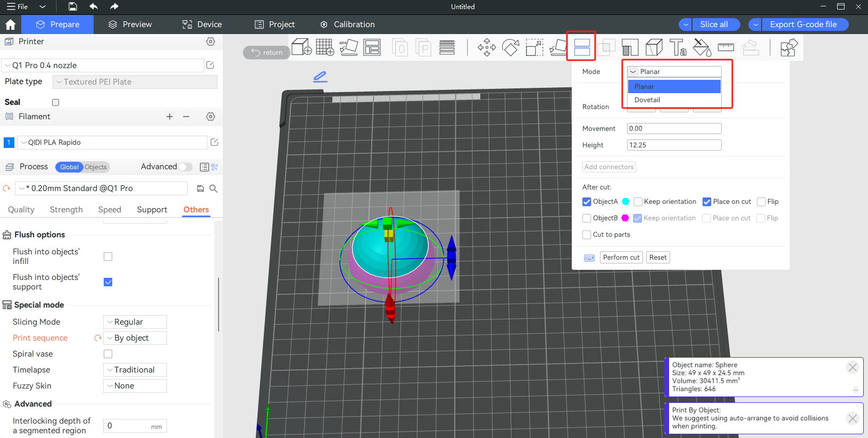Open the Support settings tab
The image size is (868, 438).
click(x=152, y=210)
